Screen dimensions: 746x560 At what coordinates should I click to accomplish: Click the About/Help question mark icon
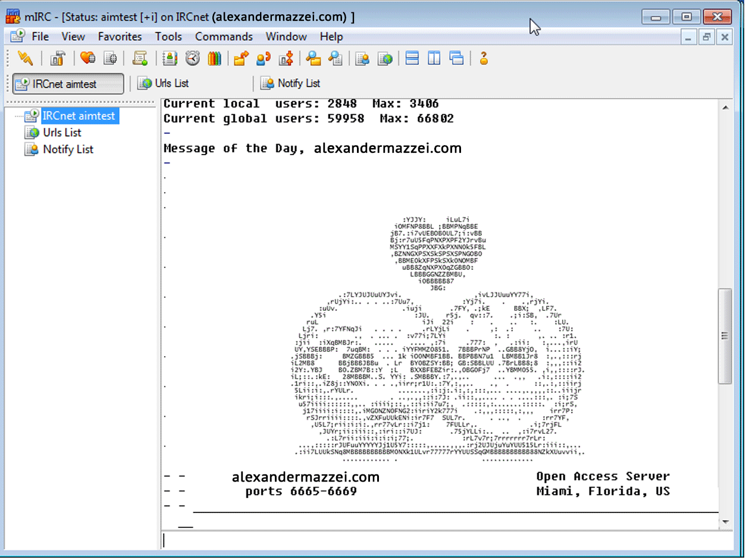[484, 58]
